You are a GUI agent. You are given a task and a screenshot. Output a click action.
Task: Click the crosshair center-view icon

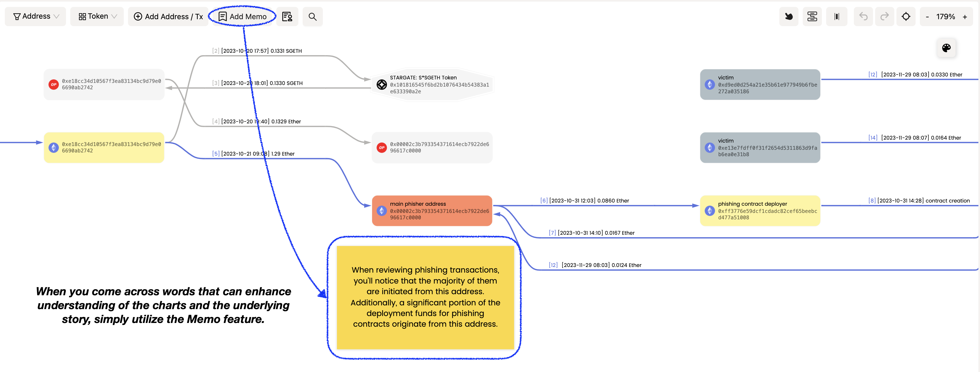point(906,16)
